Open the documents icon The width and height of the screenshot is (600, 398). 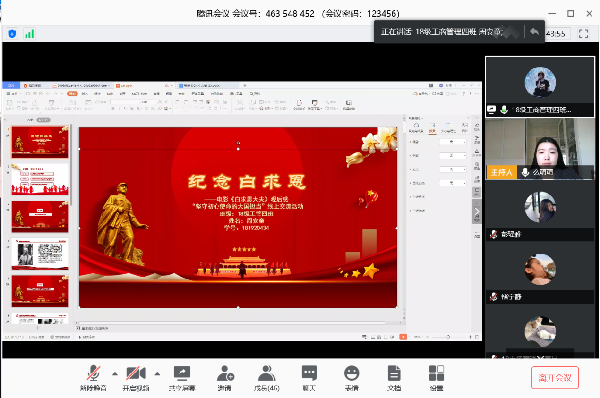click(x=394, y=378)
